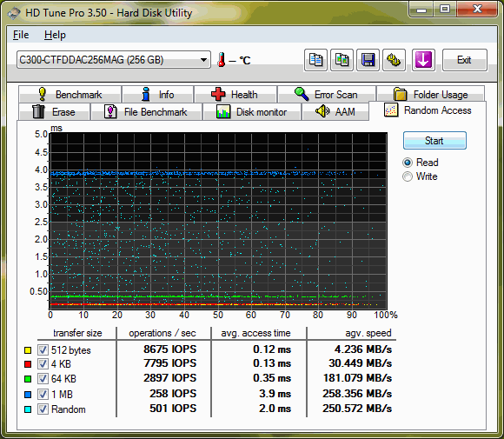The width and height of the screenshot is (504, 439).
Task: Expand the C300-CTFDDAC256MAG drive dropdown
Action: 114,60
